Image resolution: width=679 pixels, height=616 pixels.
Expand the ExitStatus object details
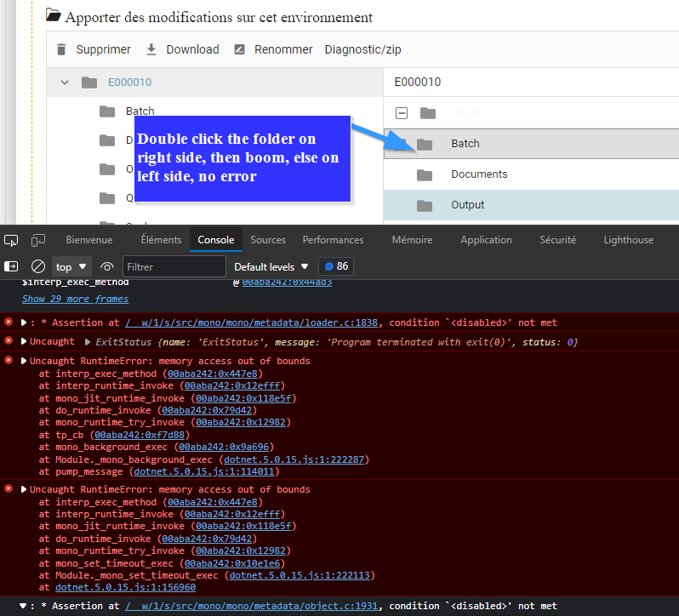click(88, 342)
